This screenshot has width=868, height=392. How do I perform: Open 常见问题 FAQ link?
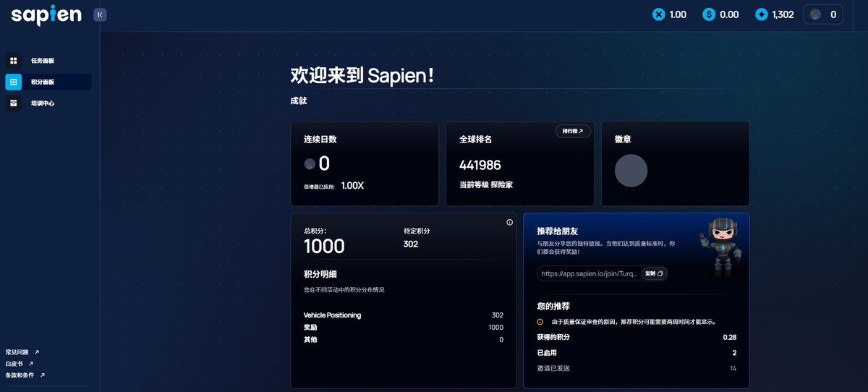(x=22, y=352)
